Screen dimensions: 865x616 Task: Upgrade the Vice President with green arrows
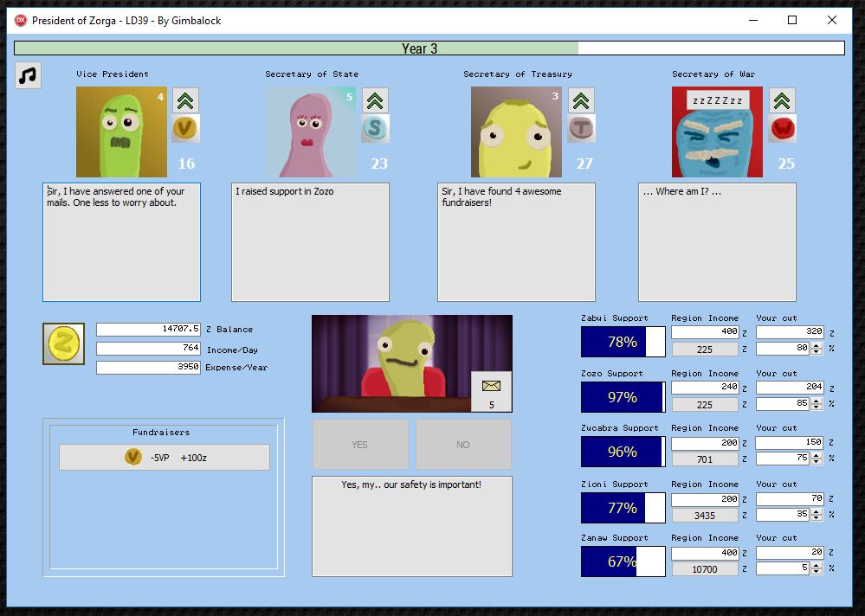click(x=185, y=101)
